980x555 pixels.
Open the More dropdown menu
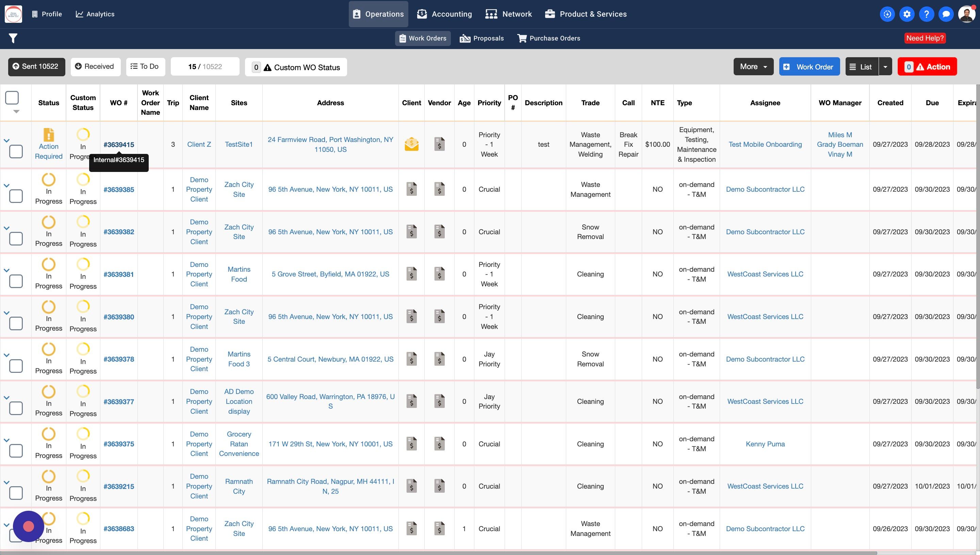coord(753,67)
